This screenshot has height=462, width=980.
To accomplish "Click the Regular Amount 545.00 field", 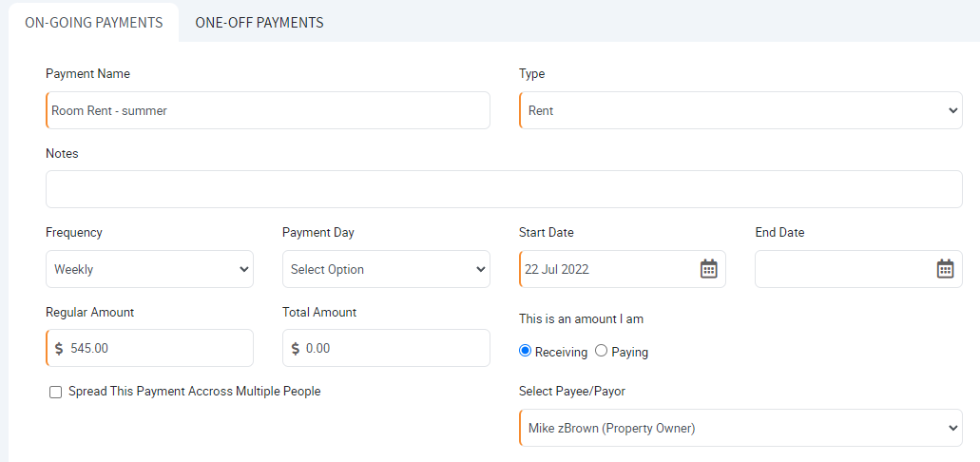I will 149,348.
